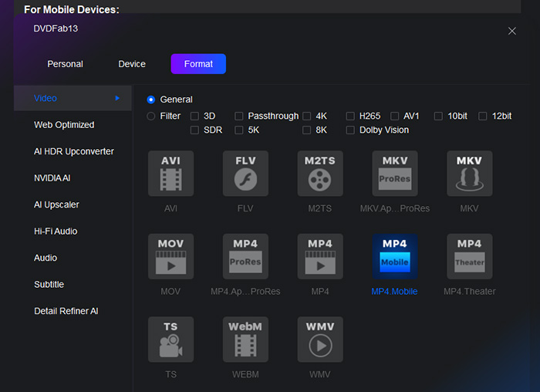Screen dimensions: 540x392
Task: Select the AVI format icon
Action: click(170, 174)
